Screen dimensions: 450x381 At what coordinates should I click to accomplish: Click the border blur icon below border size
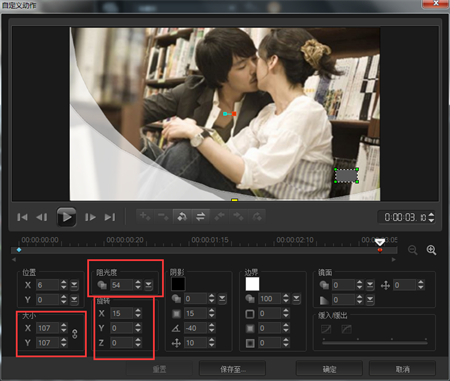pos(250,328)
